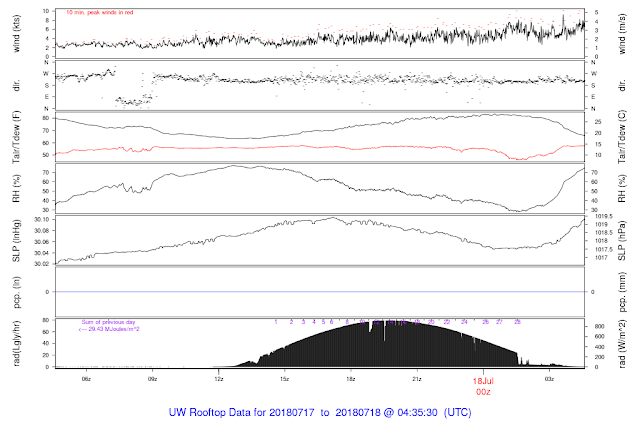Select the 'wind (m/s)' axis label
Image resolution: width=640 pixels, height=438 pixels.
[622, 34]
